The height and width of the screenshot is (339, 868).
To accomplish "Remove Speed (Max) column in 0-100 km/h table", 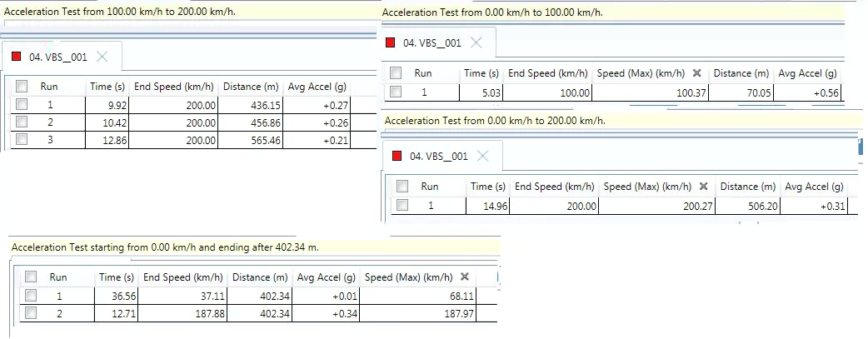I will pyautogui.click(x=697, y=73).
